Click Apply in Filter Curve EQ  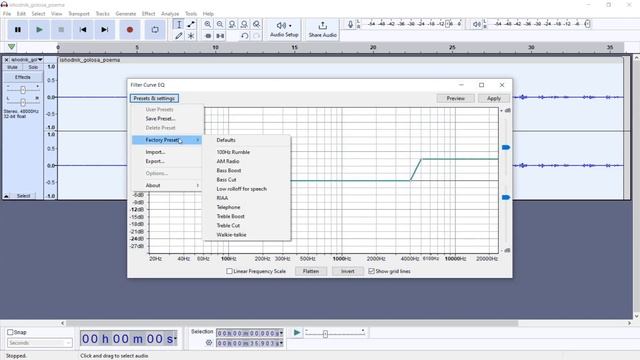pos(493,98)
